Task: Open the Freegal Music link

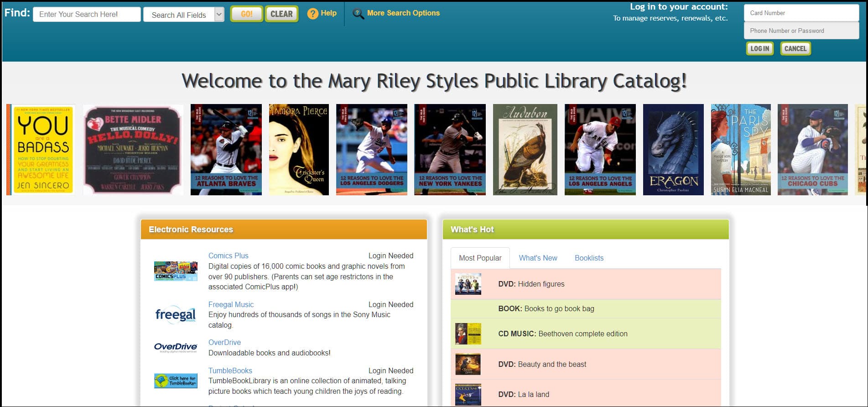Action: coord(231,304)
